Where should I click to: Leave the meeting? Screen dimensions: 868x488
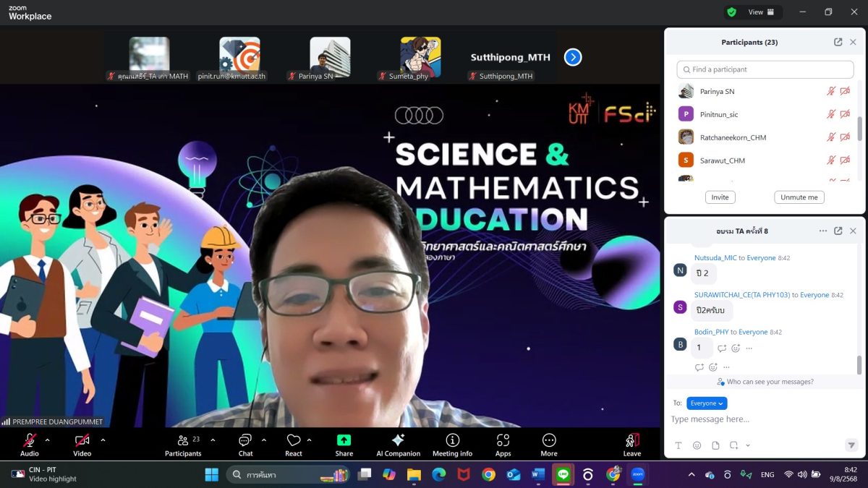point(632,444)
